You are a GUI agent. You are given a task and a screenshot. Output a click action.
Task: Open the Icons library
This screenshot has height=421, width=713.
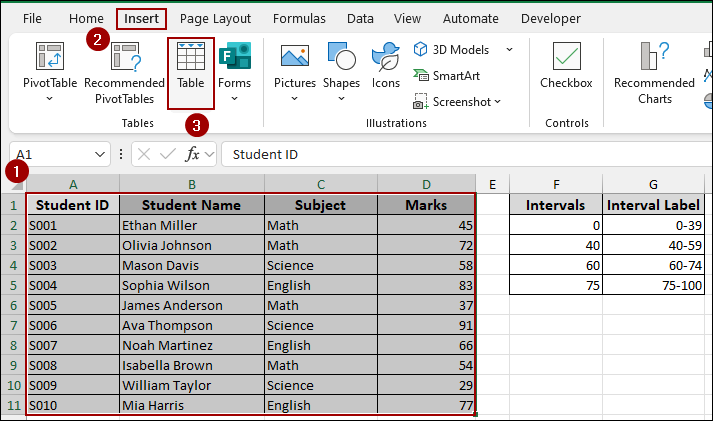pos(386,65)
